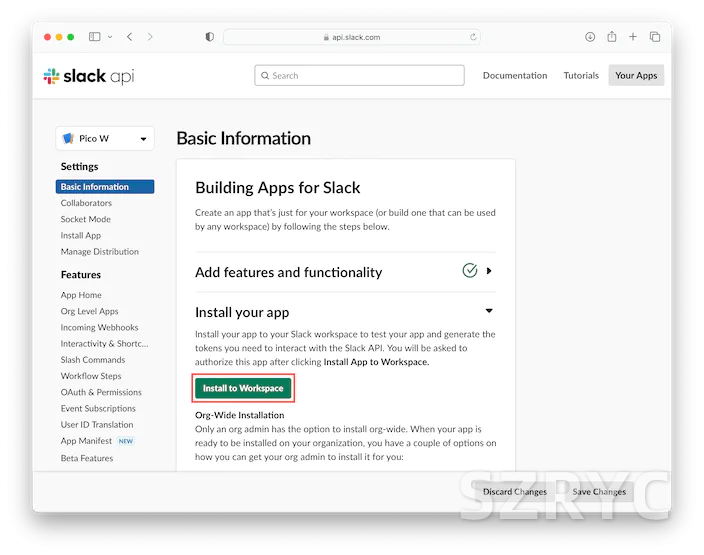Image resolution: width=704 pixels, height=555 pixels.
Task: Open OAuth & Permissions in sidebar
Action: click(101, 392)
